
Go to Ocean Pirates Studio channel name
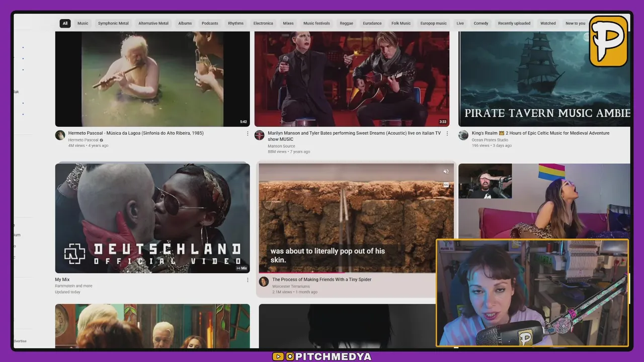(x=490, y=140)
